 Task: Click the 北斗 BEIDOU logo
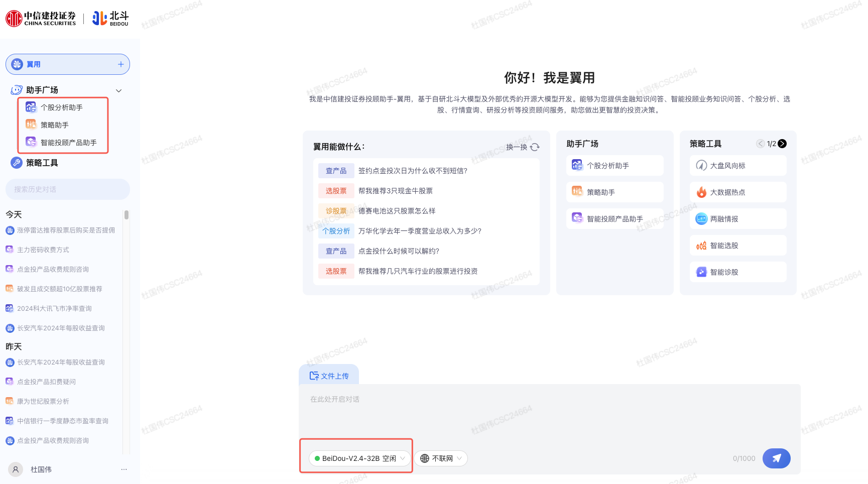[x=110, y=19]
